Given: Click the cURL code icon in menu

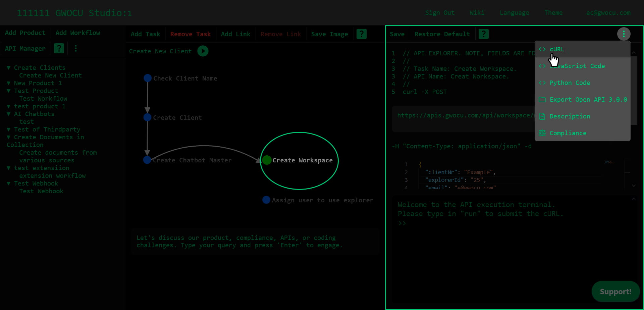Looking at the screenshot, I should pos(542,49).
